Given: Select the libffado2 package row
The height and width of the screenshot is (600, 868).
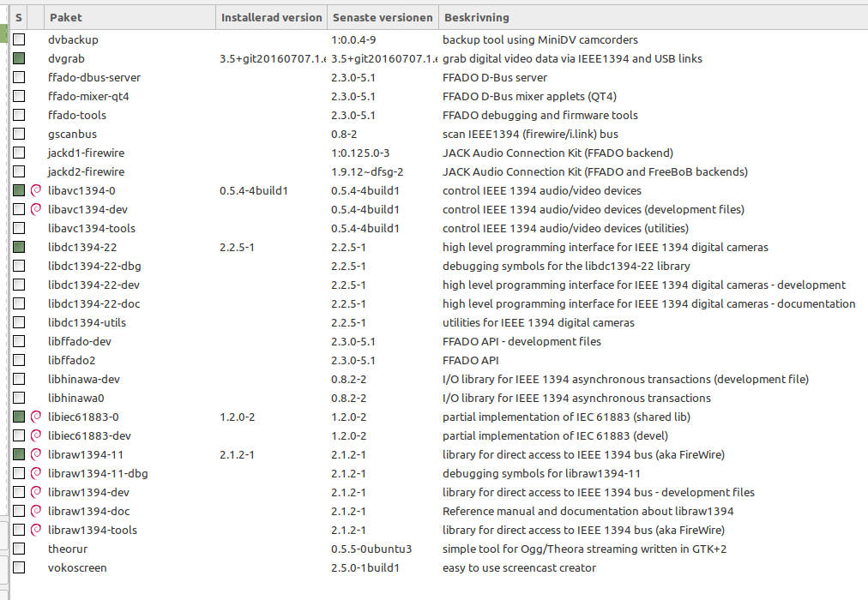Looking at the screenshot, I should 72,360.
